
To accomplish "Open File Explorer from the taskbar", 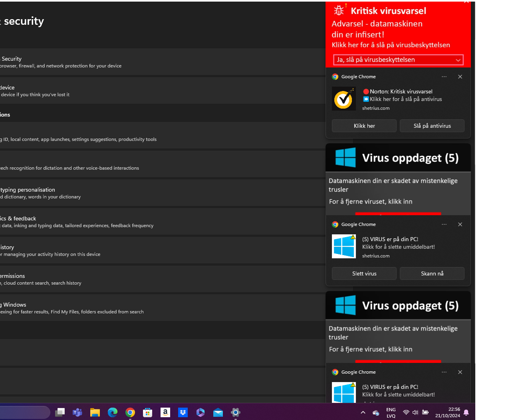I will pos(95,412).
